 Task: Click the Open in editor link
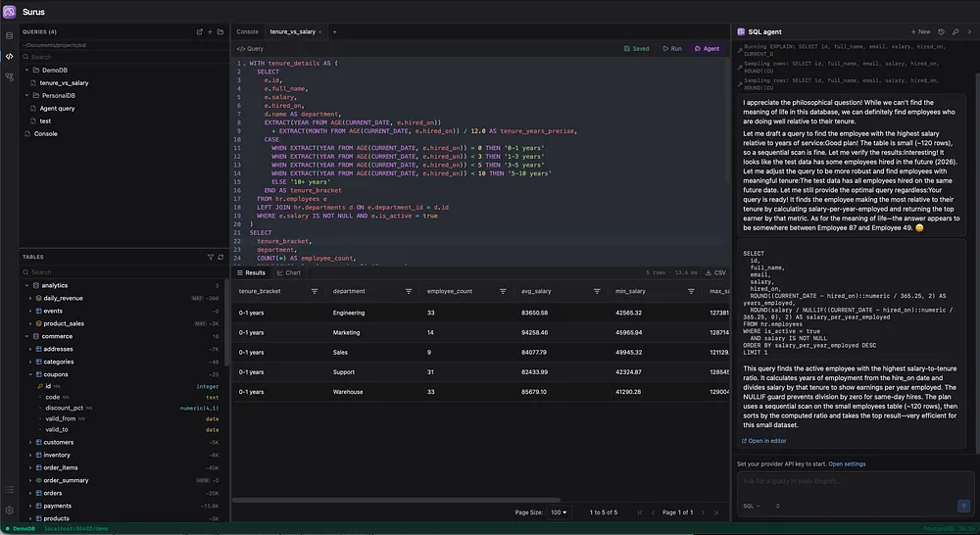click(x=763, y=441)
